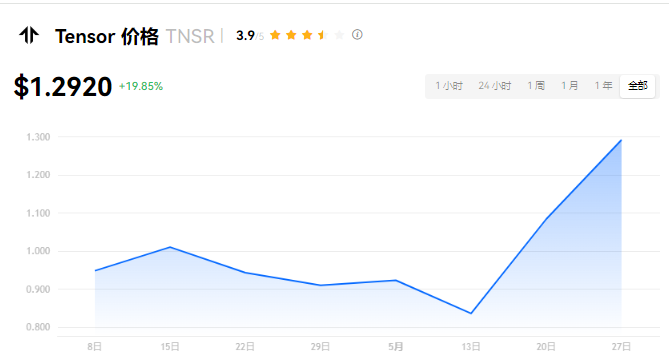The height and width of the screenshot is (362, 669).
Task: Click chart low point at 13日
Action: click(471, 313)
